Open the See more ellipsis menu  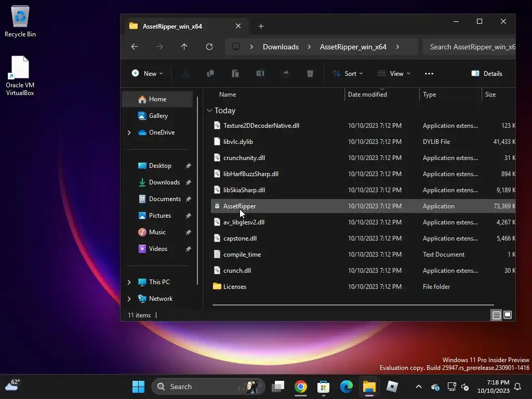point(429,73)
